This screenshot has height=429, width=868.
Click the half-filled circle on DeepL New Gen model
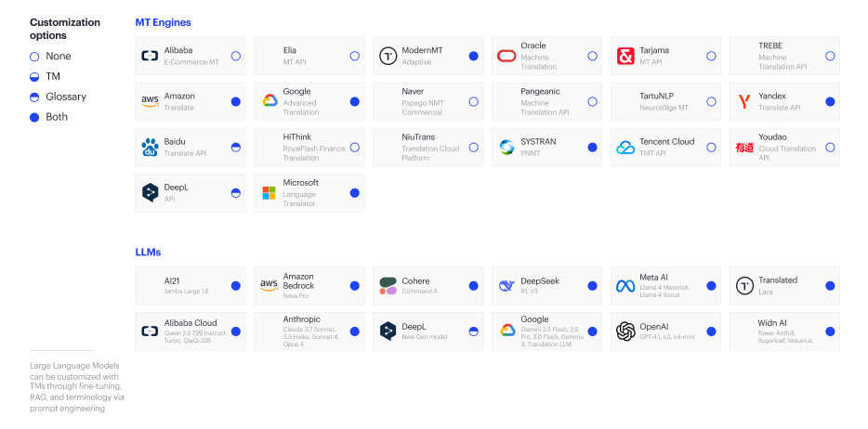(473, 331)
